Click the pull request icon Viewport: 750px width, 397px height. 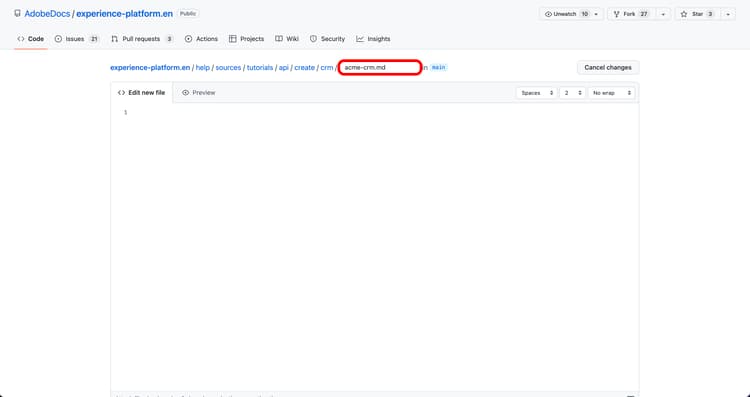pyautogui.click(x=114, y=39)
